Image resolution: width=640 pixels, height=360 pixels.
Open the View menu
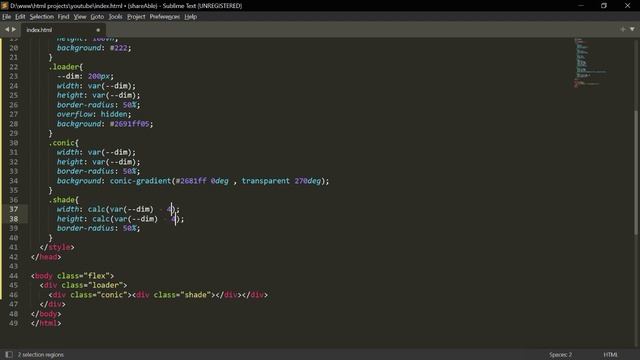coord(80,17)
